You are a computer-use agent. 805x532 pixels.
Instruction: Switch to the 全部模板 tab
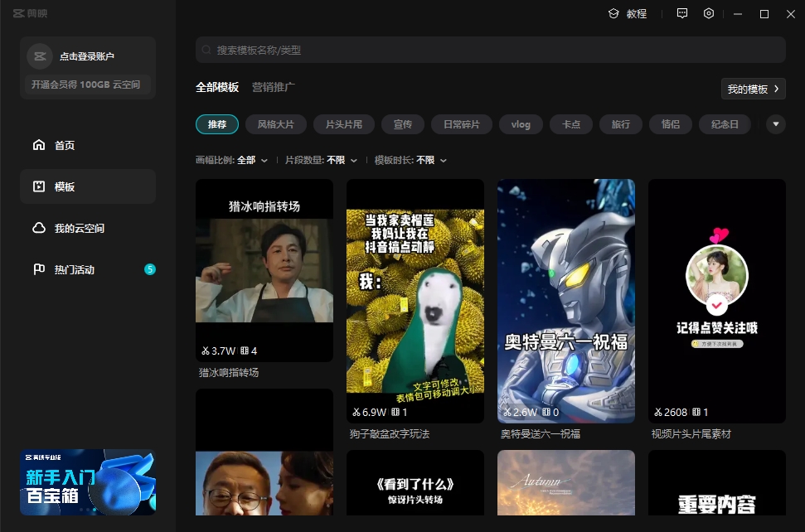(x=217, y=87)
